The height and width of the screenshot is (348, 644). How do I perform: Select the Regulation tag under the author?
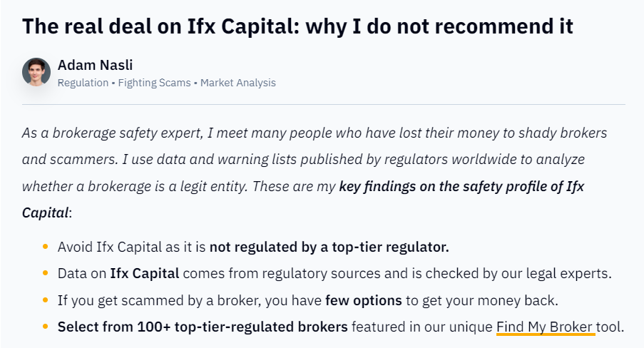(x=83, y=83)
